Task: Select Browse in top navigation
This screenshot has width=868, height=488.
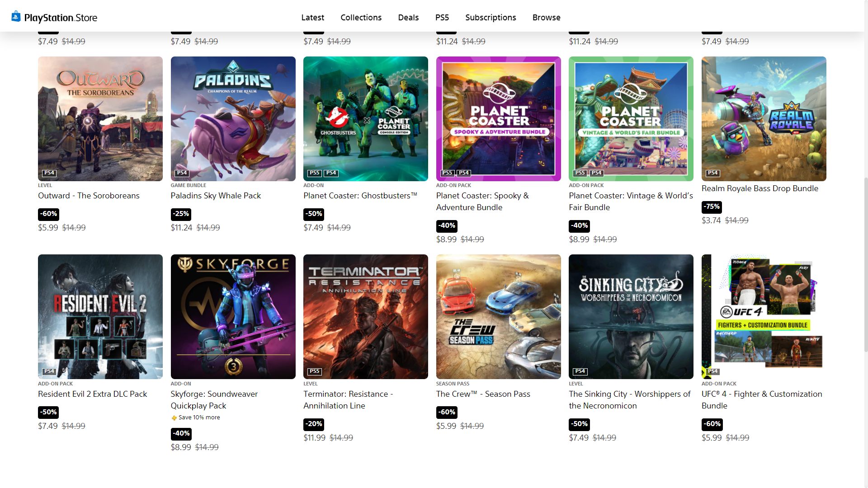Action: tap(546, 18)
